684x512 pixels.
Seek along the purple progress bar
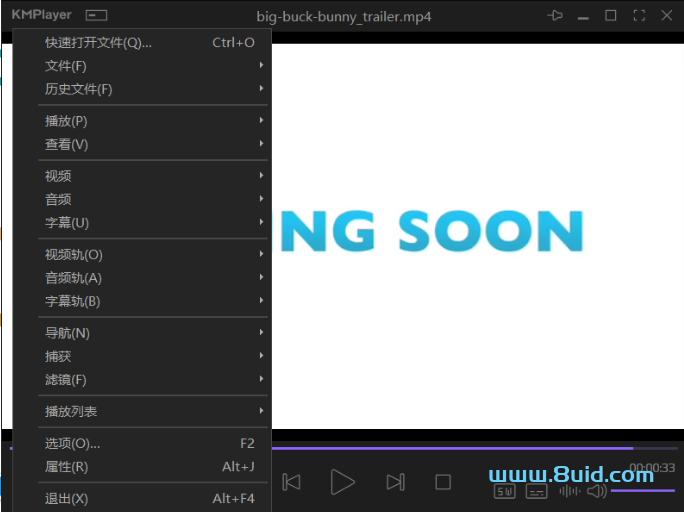(x=475, y=448)
